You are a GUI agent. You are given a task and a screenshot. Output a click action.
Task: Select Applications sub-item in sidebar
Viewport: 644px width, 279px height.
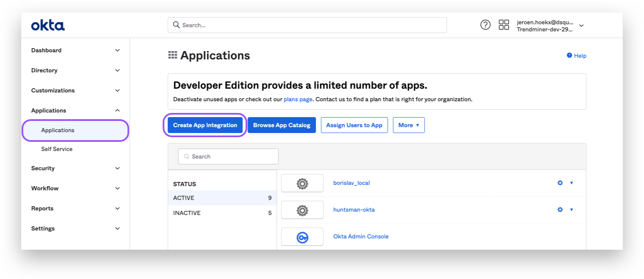point(58,130)
